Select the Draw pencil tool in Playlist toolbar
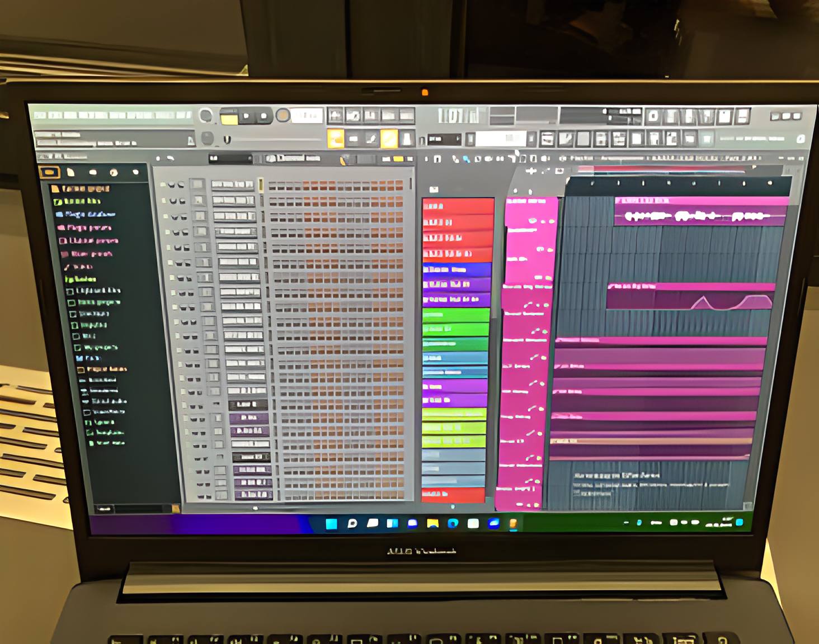 point(455,159)
